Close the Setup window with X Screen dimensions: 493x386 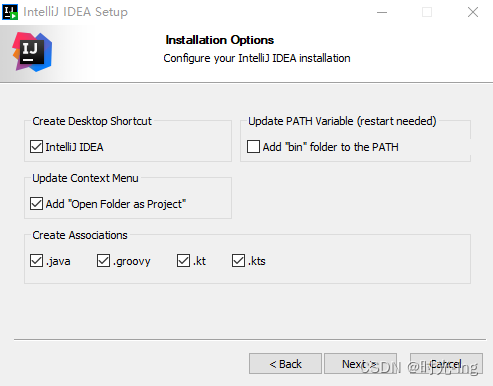pos(473,12)
